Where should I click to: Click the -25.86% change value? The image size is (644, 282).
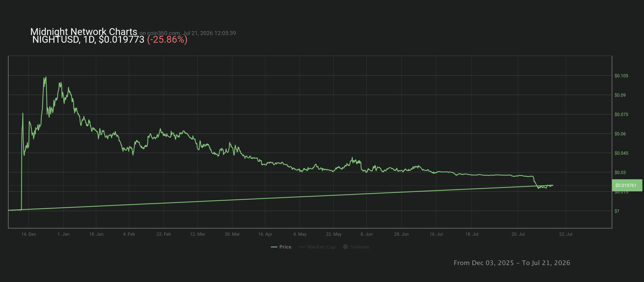coord(167,39)
